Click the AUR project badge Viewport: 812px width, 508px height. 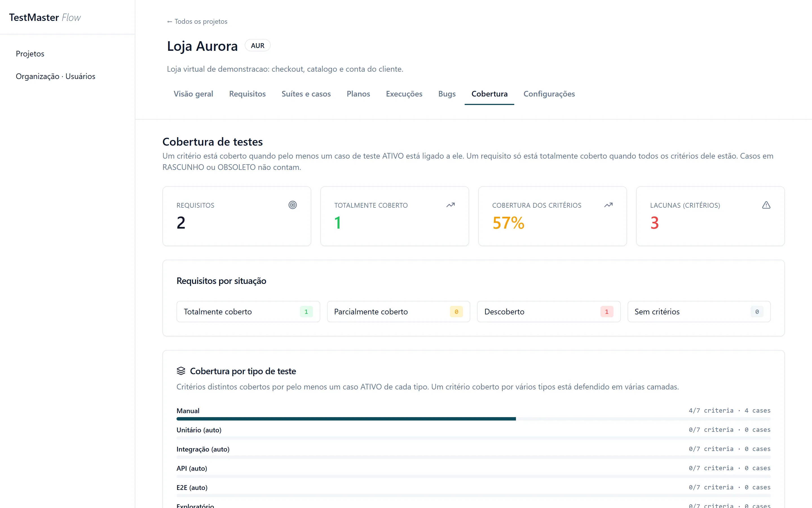click(257, 46)
